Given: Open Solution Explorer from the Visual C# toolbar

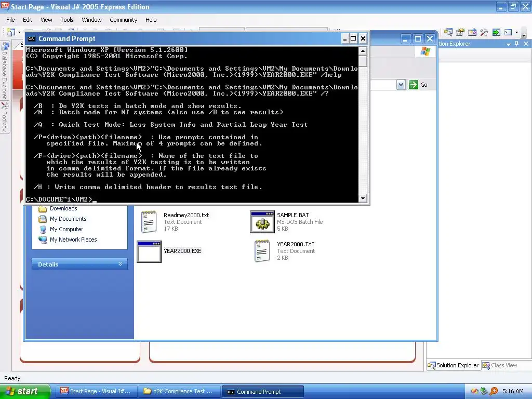Looking at the screenshot, I should click(x=448, y=33).
